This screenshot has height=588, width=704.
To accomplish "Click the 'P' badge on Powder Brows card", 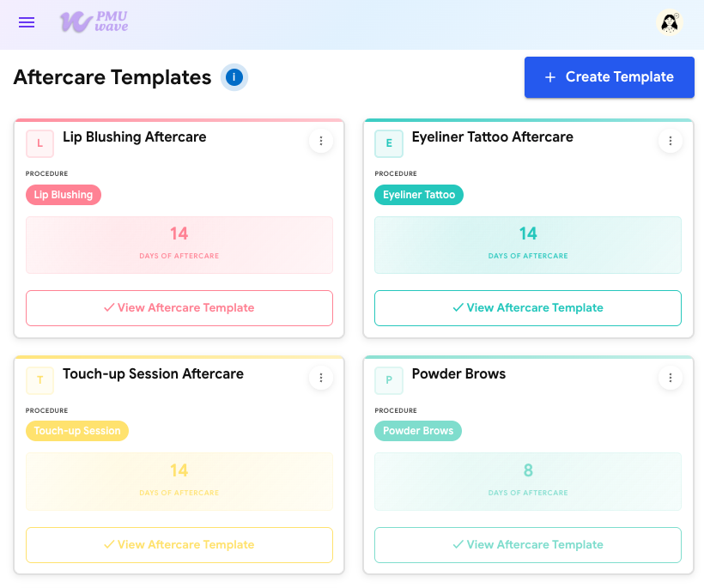I will [x=389, y=380].
